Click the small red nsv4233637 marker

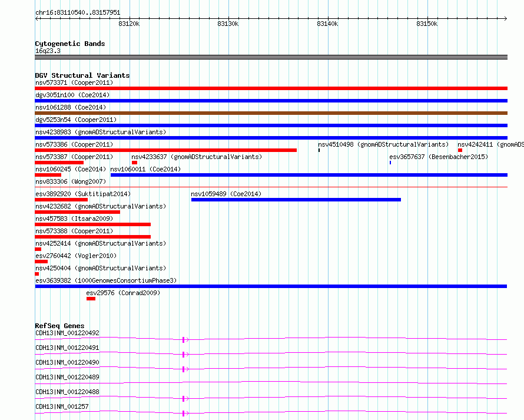click(135, 163)
